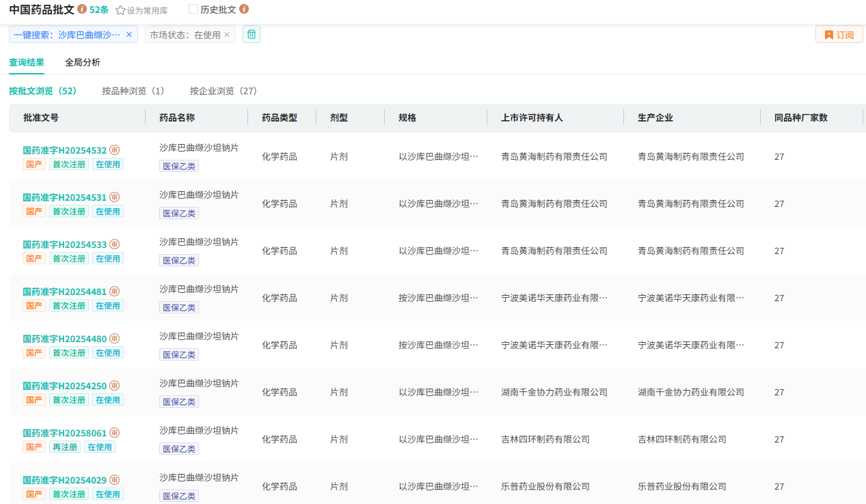Click the trash icon to clear filters
This screenshot has height=504, width=866.
(x=252, y=34)
